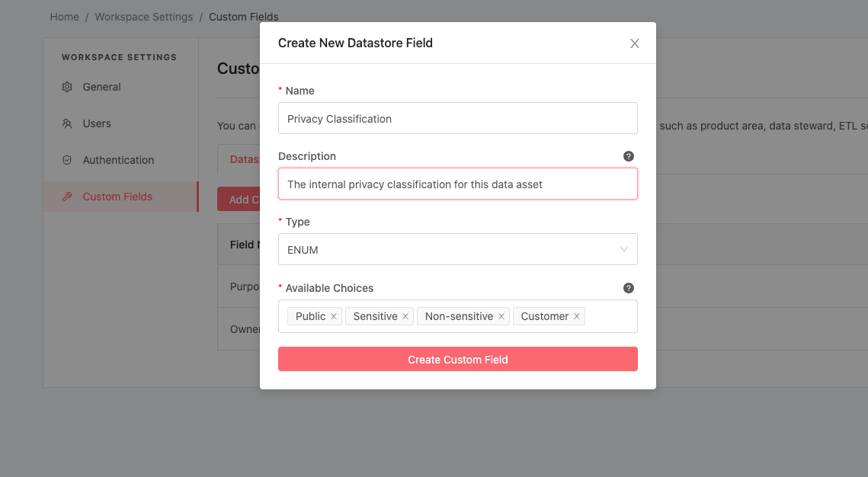Click the Available Choices help icon
Viewport: 868px width, 477px height.
click(x=629, y=288)
